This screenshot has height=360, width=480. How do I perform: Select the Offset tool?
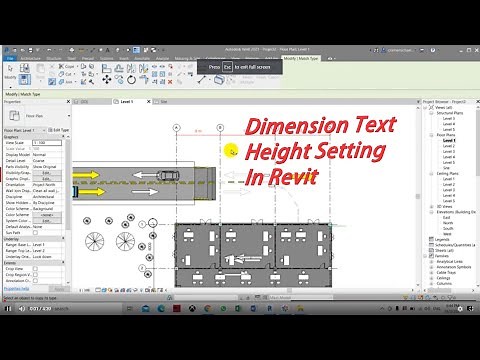tap(119, 69)
